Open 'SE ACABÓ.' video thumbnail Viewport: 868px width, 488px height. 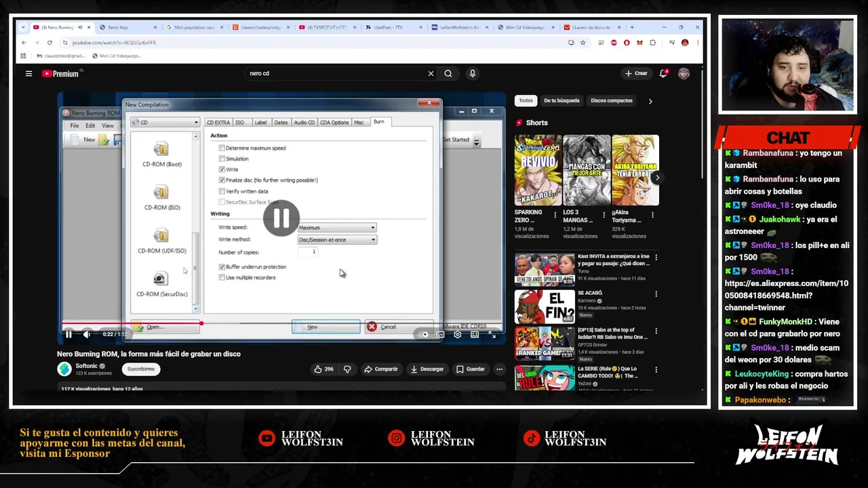tap(545, 307)
